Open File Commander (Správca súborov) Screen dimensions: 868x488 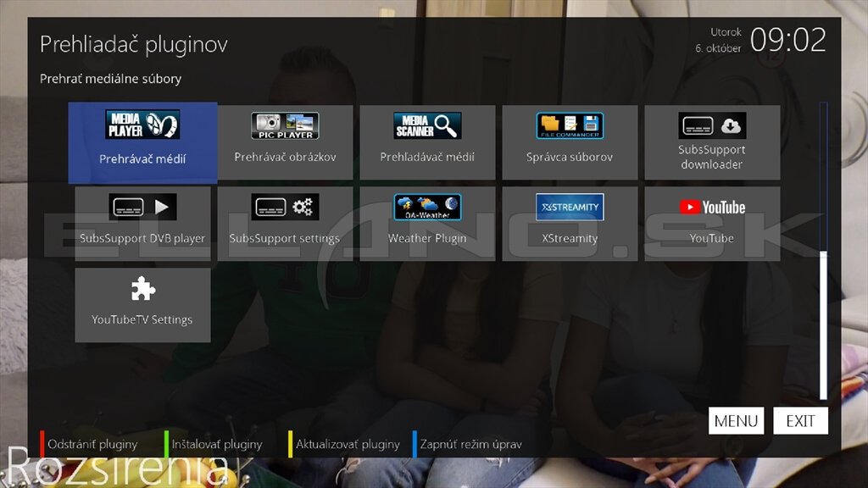pyautogui.click(x=570, y=142)
